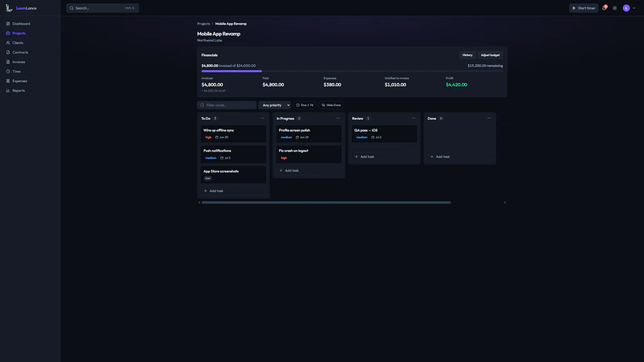Click the scrollbar right arrow
The image size is (644, 362).
[505, 203]
